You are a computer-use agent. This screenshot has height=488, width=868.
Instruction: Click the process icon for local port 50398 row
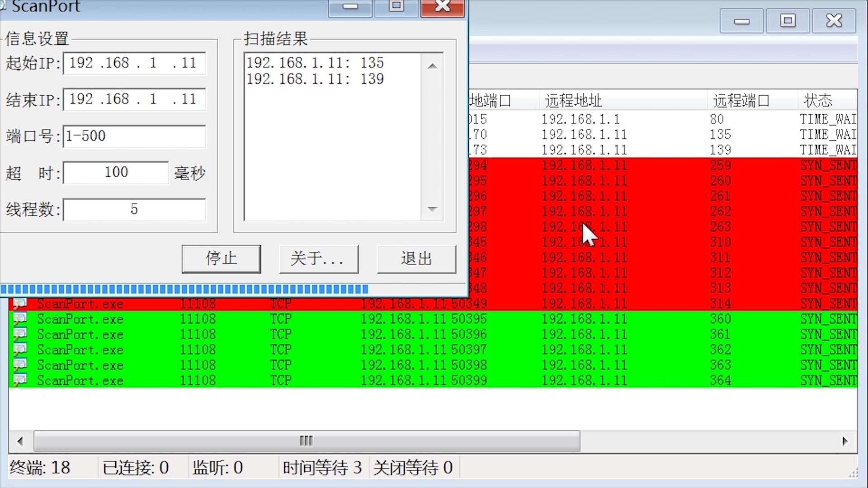20,365
